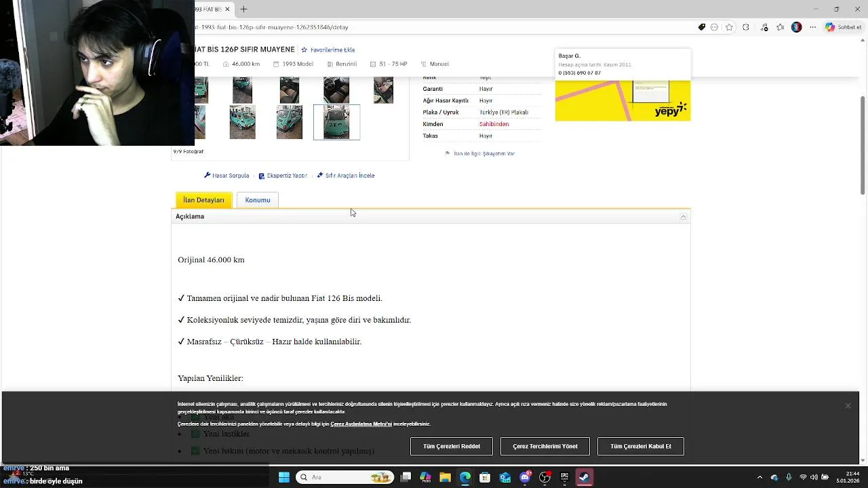Click Tüm Çerezleri Kabul Et button

(x=641, y=446)
